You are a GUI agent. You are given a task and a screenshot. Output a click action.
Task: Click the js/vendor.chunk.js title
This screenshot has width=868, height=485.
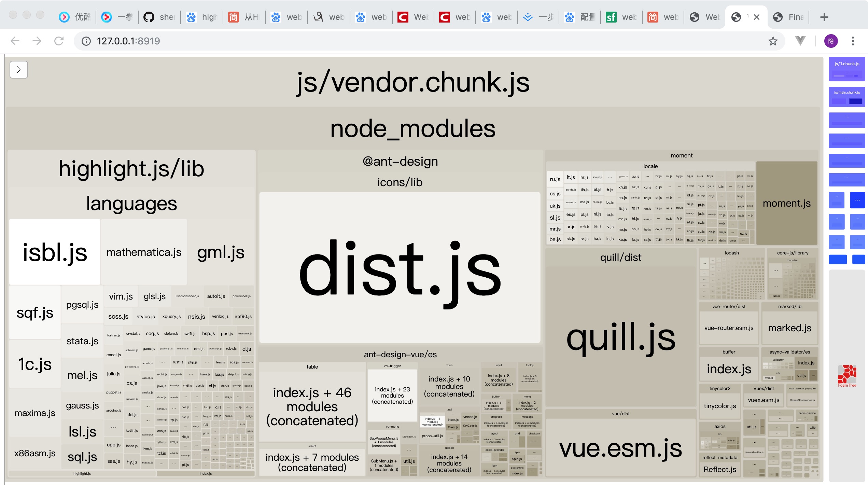[x=413, y=83]
